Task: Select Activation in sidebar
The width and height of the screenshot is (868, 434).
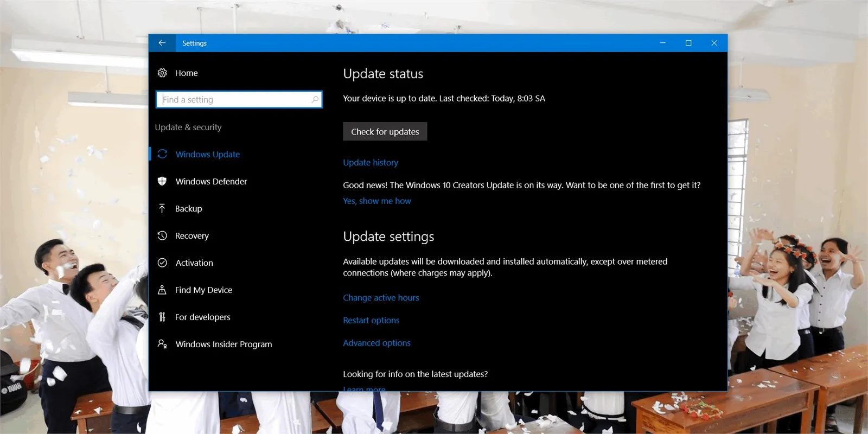Action: pos(194,263)
